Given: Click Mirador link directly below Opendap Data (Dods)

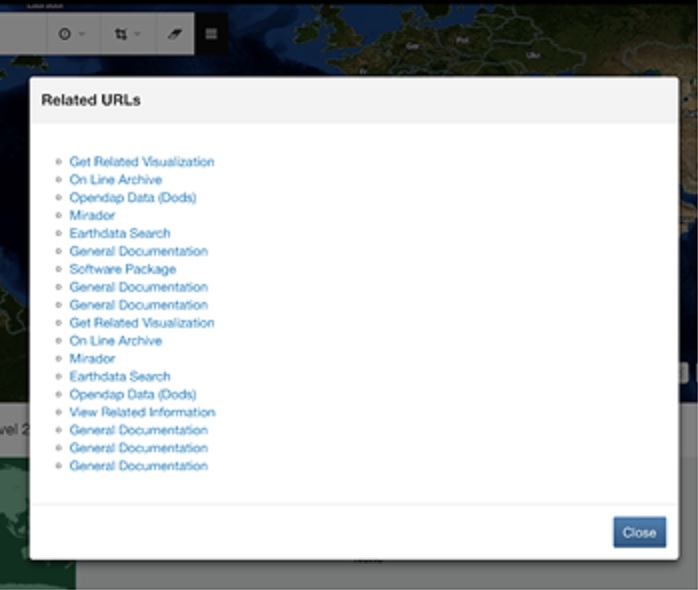Looking at the screenshot, I should tap(92, 216).
